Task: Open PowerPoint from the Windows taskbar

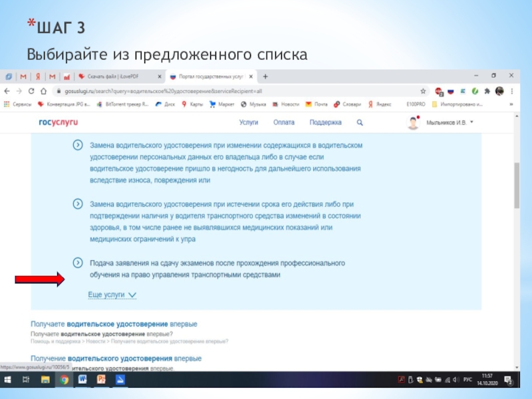Action: pos(102,380)
